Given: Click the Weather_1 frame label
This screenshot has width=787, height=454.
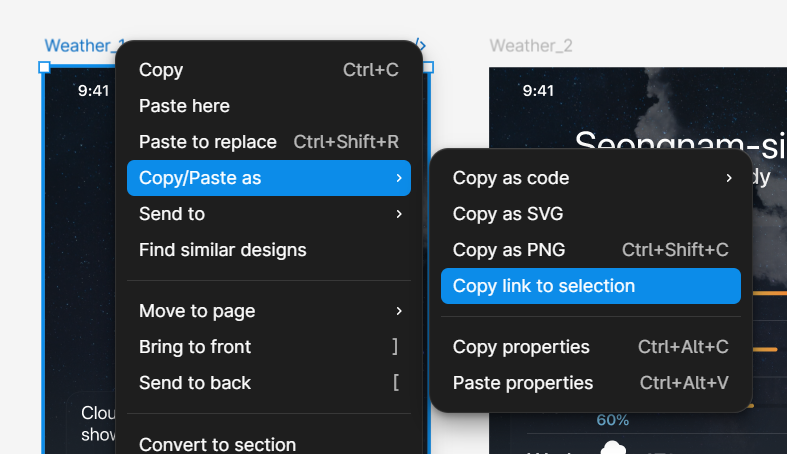Looking at the screenshot, I should pyautogui.click(x=80, y=46).
